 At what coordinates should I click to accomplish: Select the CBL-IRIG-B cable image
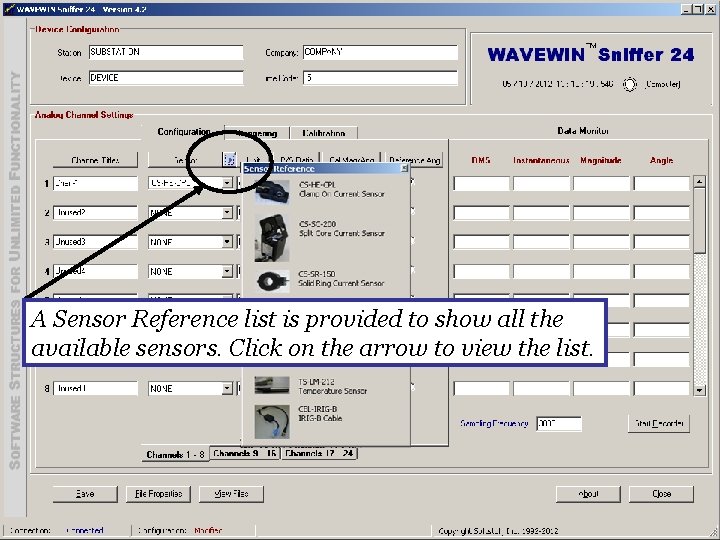pyautogui.click(x=272, y=422)
